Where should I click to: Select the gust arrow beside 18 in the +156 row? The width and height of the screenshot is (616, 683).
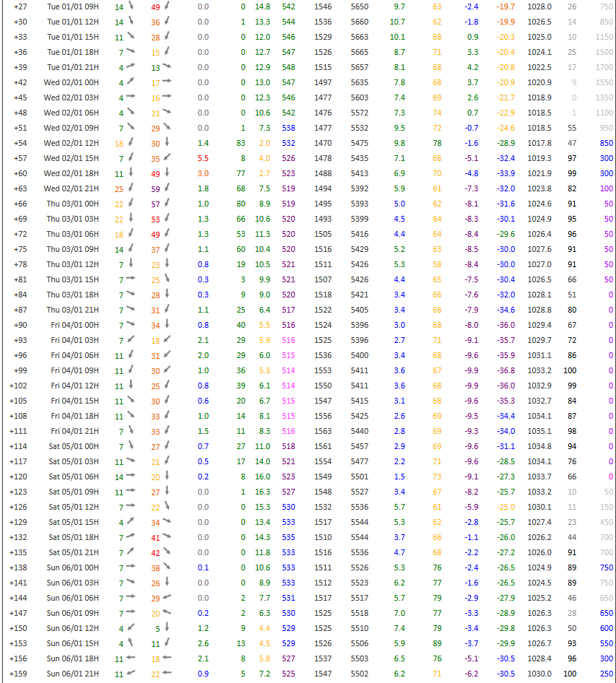click(167, 658)
